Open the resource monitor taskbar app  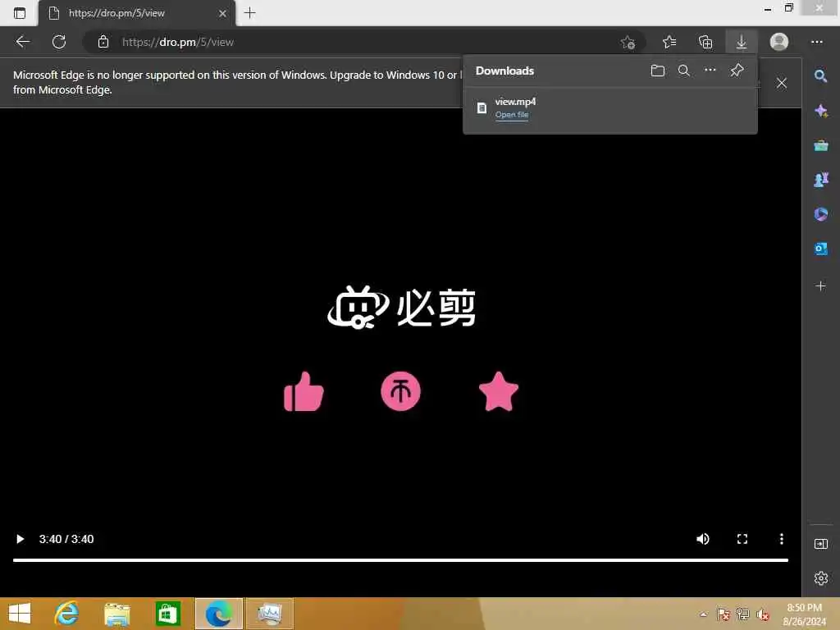pos(269,614)
